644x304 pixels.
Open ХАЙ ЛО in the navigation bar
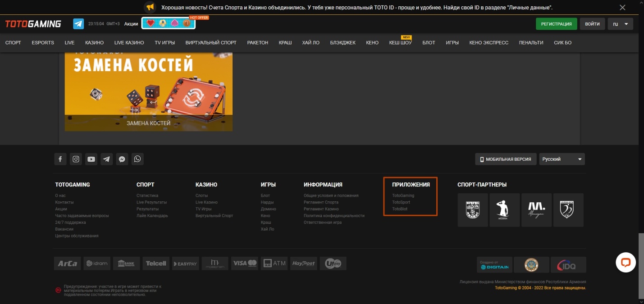(x=311, y=43)
